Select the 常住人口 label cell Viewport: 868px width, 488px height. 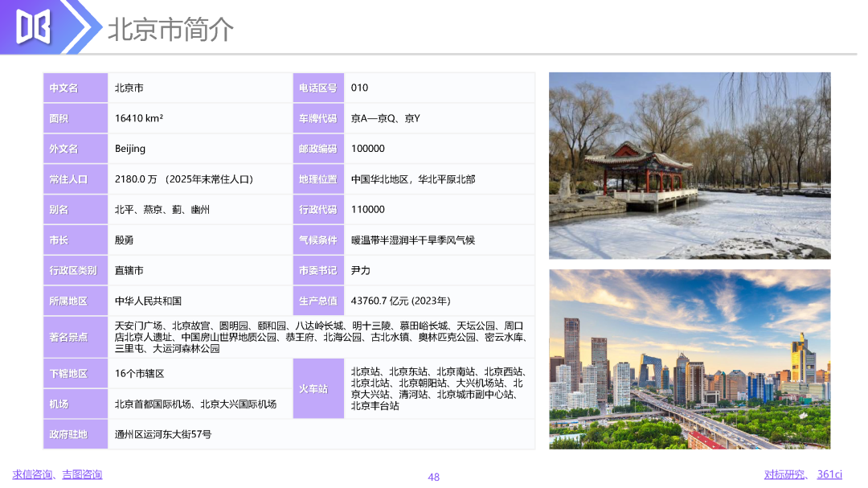pyautogui.click(x=76, y=179)
